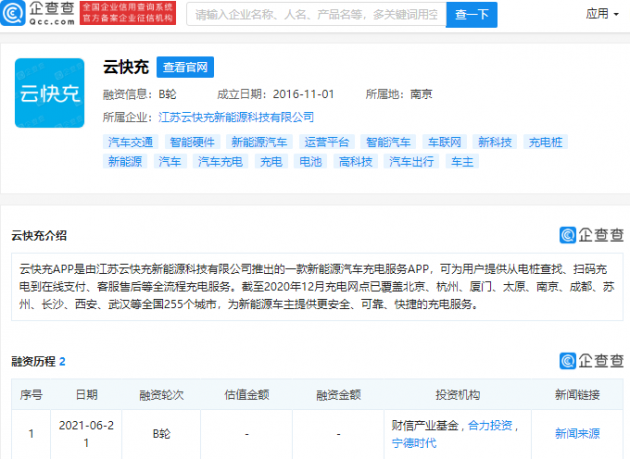Select the 电池 tag
This screenshot has height=459, width=630.
point(311,162)
